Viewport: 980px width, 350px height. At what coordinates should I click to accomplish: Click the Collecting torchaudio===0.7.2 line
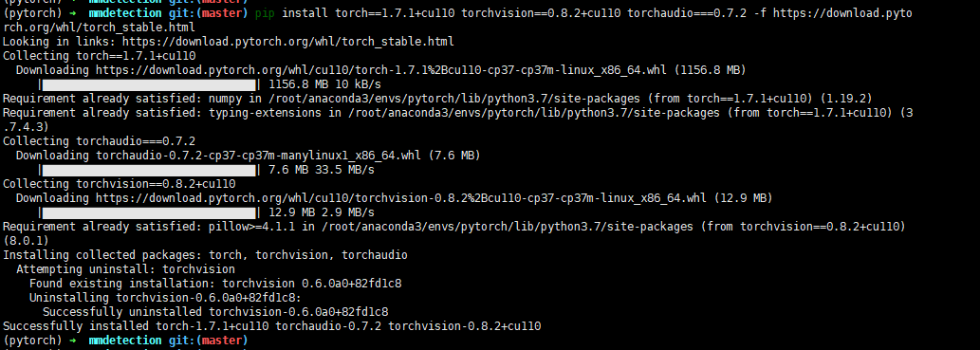(99, 141)
